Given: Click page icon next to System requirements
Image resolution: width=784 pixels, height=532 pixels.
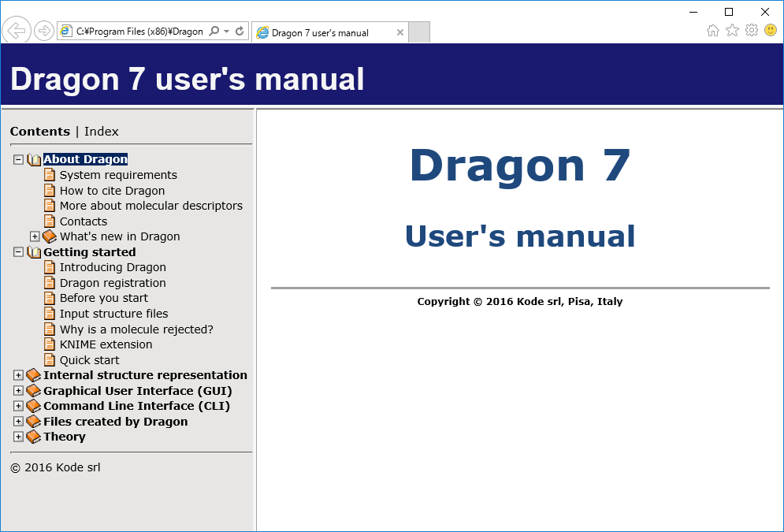Looking at the screenshot, I should (x=50, y=174).
